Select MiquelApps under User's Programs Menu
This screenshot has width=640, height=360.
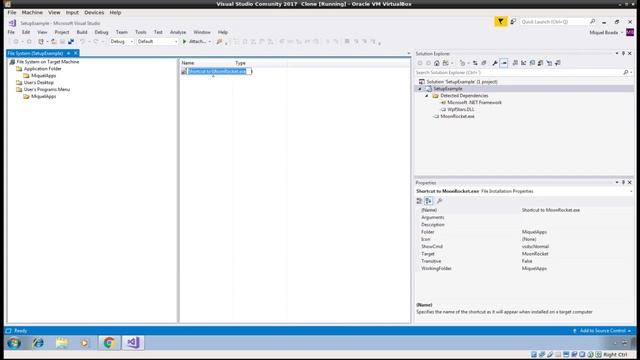pos(43,96)
